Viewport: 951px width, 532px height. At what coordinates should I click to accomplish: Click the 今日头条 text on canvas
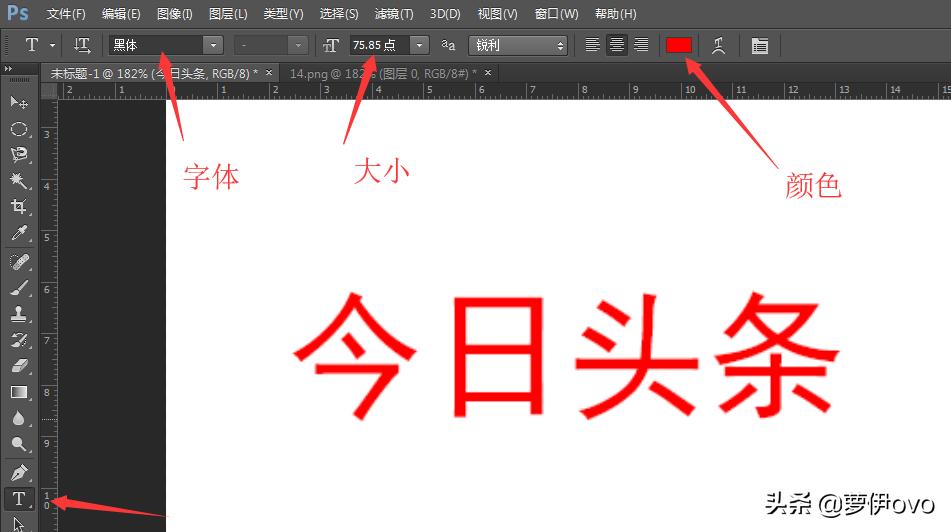tap(566, 356)
